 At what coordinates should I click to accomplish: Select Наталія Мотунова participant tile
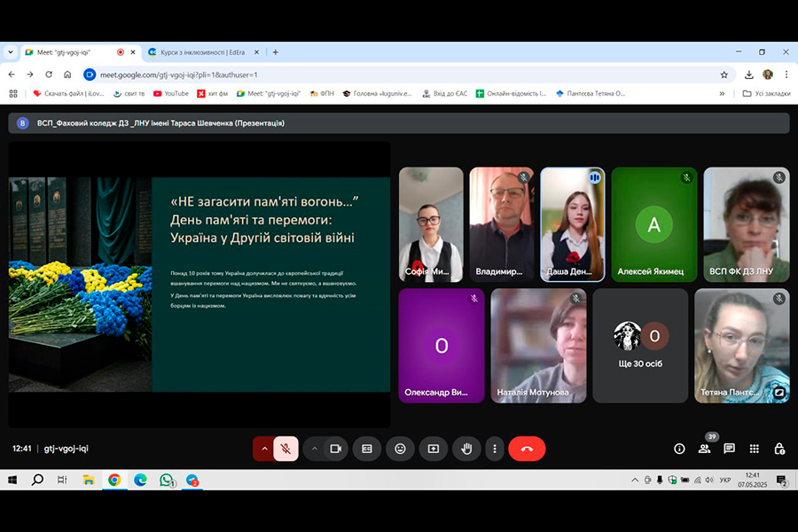[x=538, y=346]
